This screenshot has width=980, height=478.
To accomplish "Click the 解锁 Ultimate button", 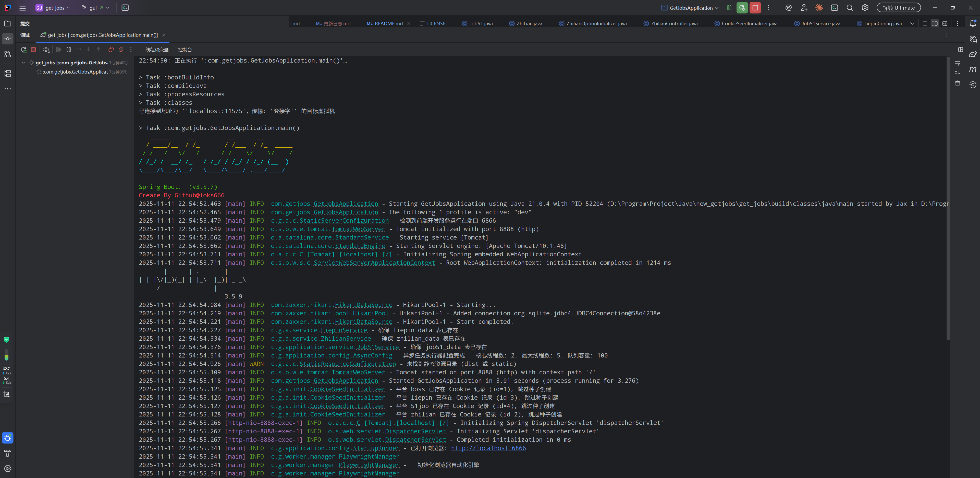I will (x=899, y=7).
